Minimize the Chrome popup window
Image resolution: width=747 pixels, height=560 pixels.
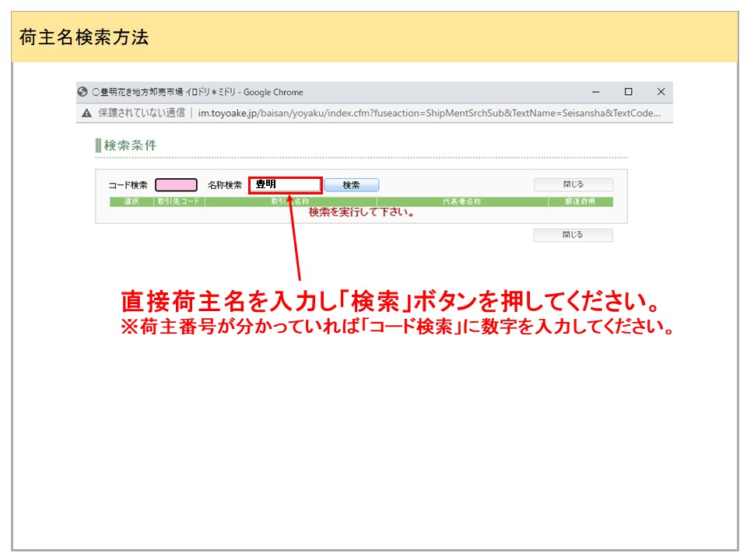tap(595, 92)
